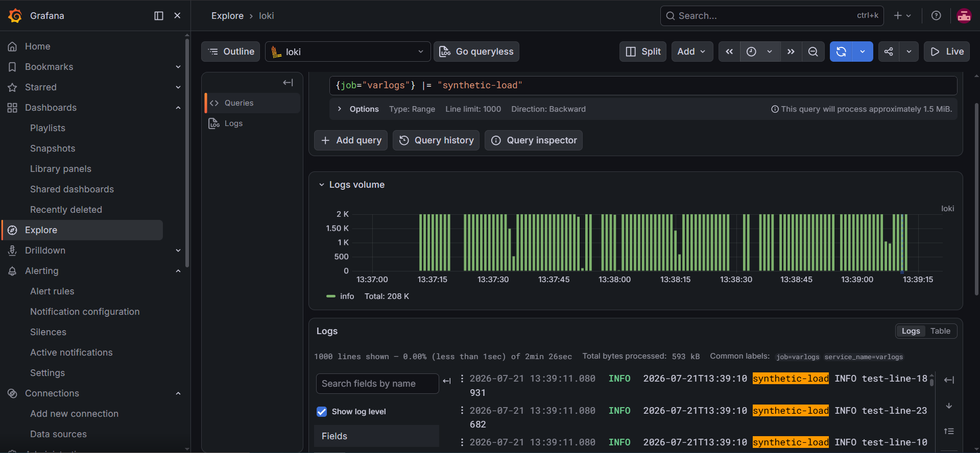Click the Go queryless button

pos(476,52)
